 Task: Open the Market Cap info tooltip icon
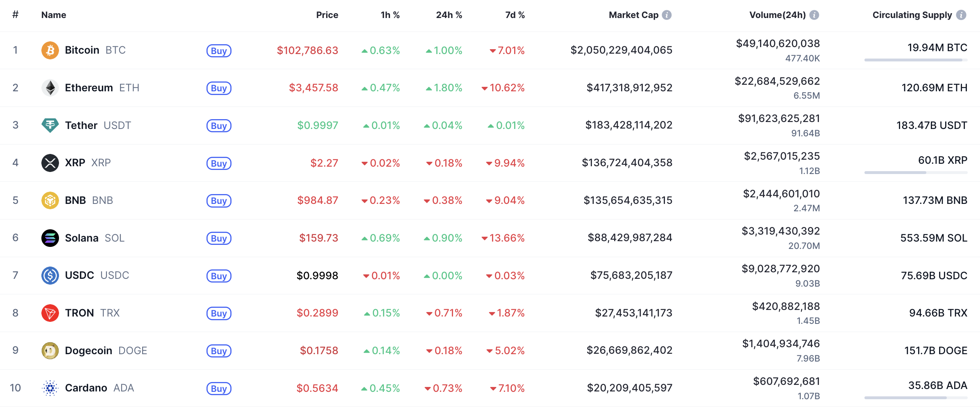click(x=667, y=15)
